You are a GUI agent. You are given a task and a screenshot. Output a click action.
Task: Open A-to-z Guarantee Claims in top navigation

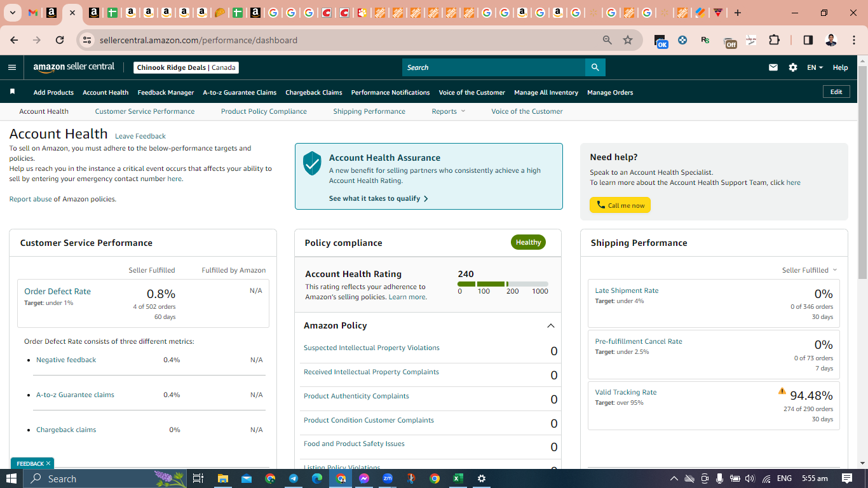tap(240, 92)
